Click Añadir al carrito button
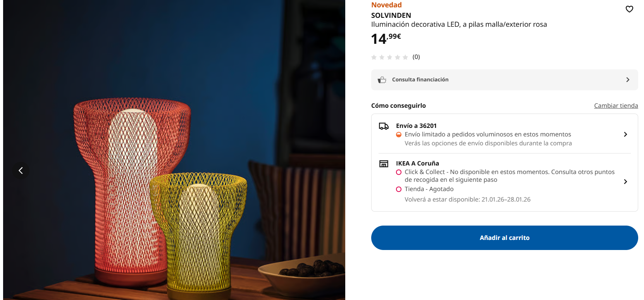The height and width of the screenshot is (300, 644). (x=505, y=238)
